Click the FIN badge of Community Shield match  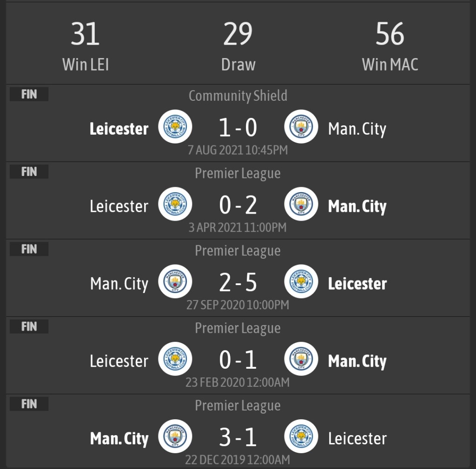[x=29, y=94]
